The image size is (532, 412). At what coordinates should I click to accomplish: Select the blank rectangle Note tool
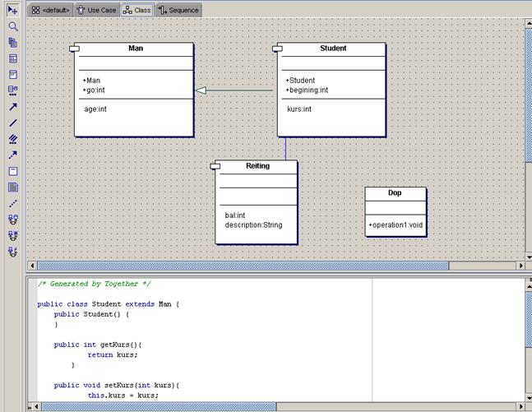pyautogui.click(x=12, y=171)
